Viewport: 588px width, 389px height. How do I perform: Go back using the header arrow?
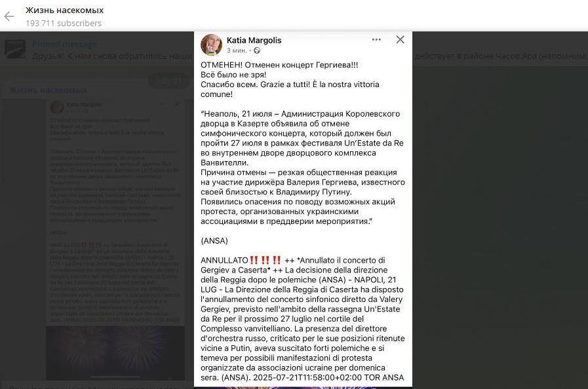pos(9,16)
